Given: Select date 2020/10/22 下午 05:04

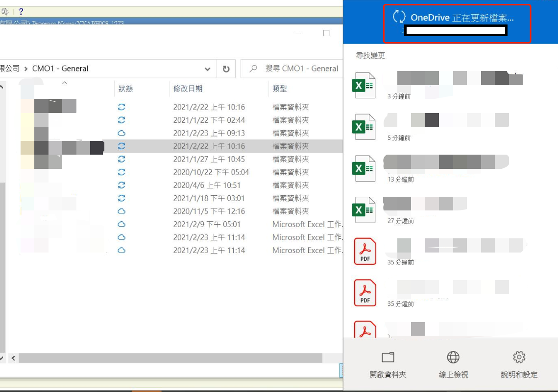Looking at the screenshot, I should (211, 172).
